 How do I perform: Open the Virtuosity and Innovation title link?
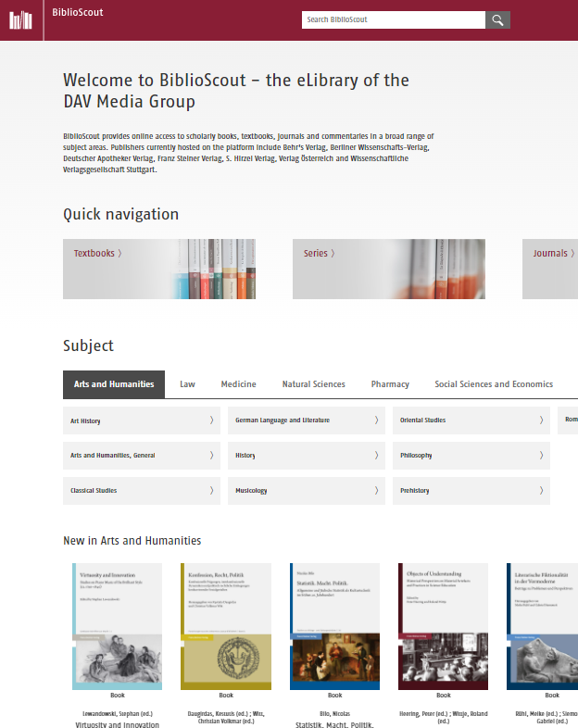(x=118, y=724)
